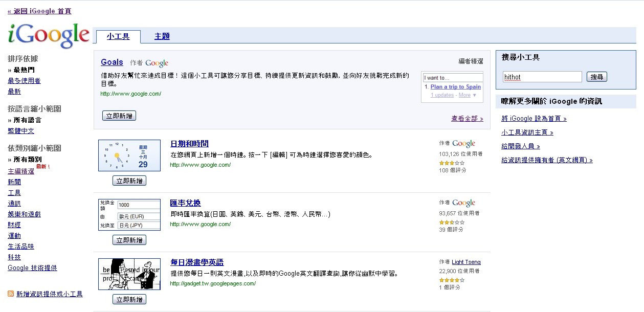Open the currency converter thumbnail
The image size is (644, 312).
click(129, 214)
